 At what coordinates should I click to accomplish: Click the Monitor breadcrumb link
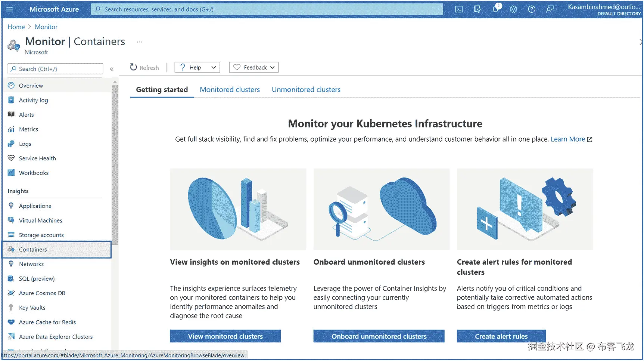(x=46, y=27)
